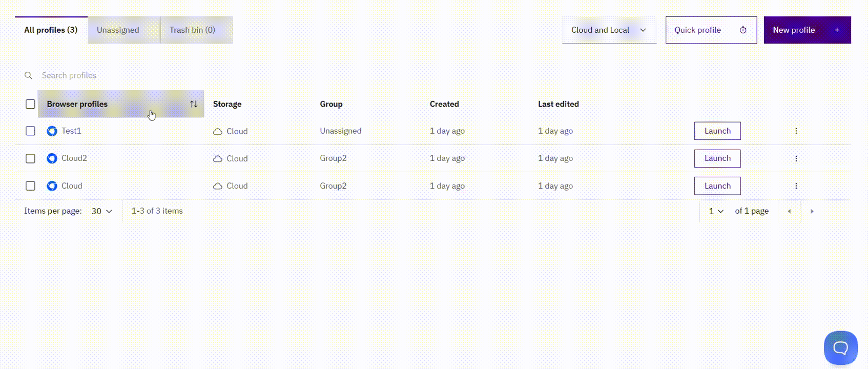Click the Chrome icon of Cloud2 profile
This screenshot has height=369, width=868.
(x=52, y=158)
